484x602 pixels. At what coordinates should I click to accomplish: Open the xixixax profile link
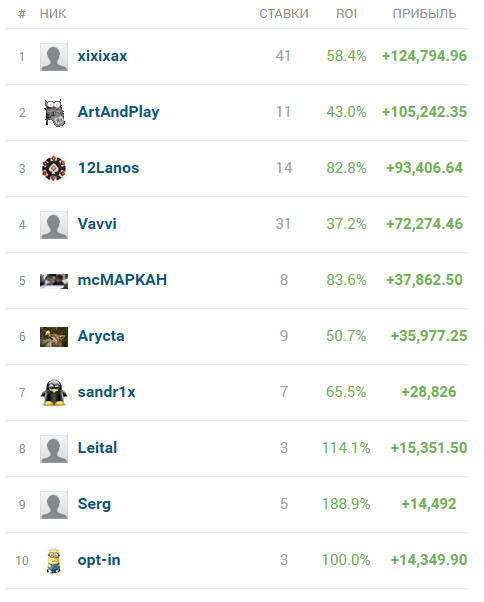point(102,56)
